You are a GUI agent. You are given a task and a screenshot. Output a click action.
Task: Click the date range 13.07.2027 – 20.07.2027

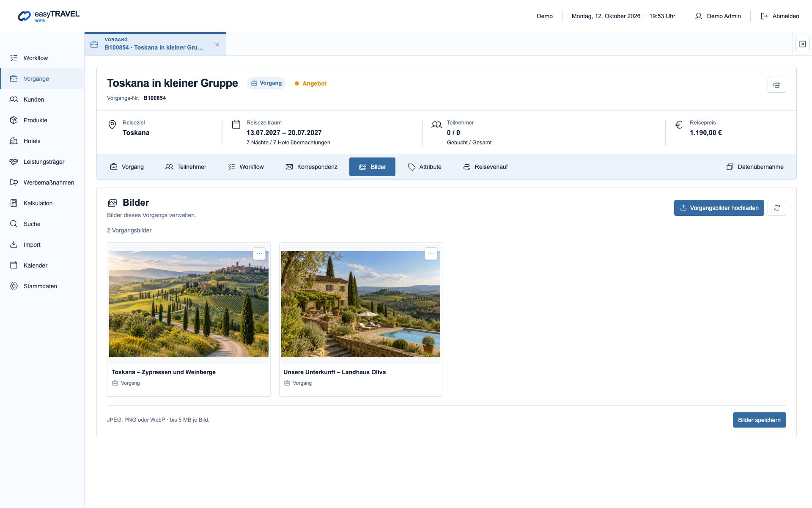click(x=284, y=133)
